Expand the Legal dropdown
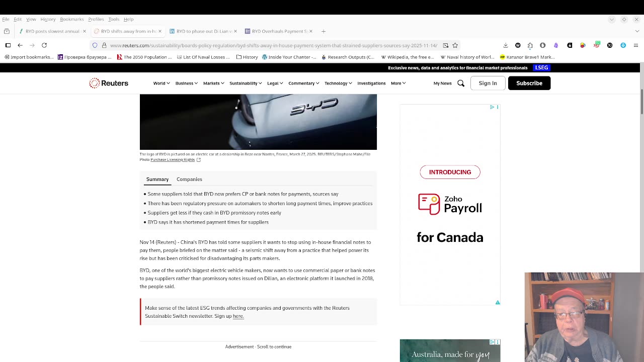This screenshot has height=362, width=644. (x=275, y=83)
